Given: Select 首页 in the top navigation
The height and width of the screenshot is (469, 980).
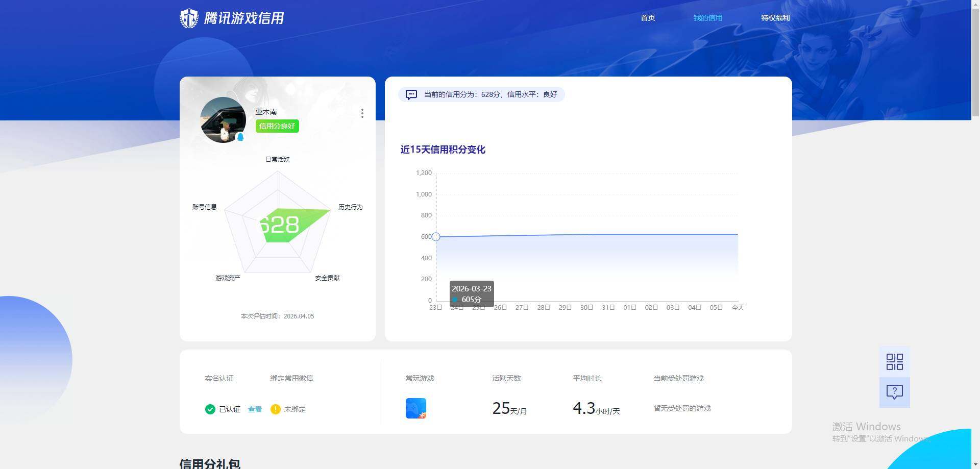Looking at the screenshot, I should point(648,17).
